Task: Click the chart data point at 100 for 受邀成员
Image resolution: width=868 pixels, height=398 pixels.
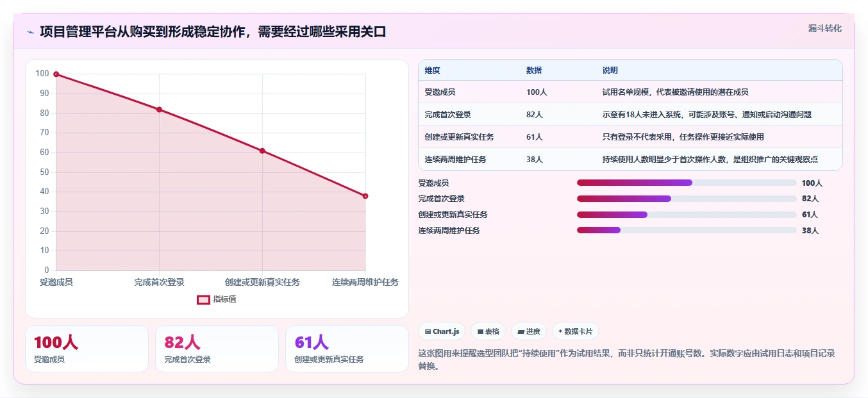Action: 56,74
